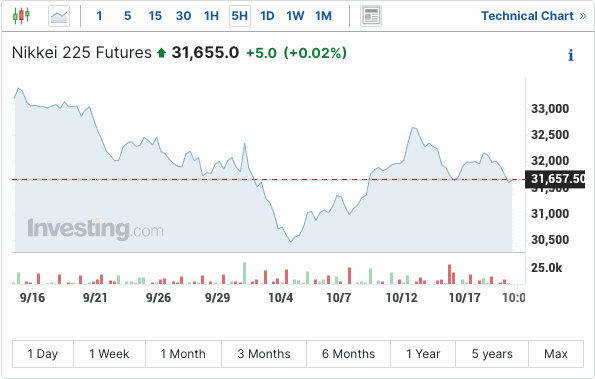The image size is (595, 379).
Task: Click the 10/17 date label
Action: [x=464, y=298]
